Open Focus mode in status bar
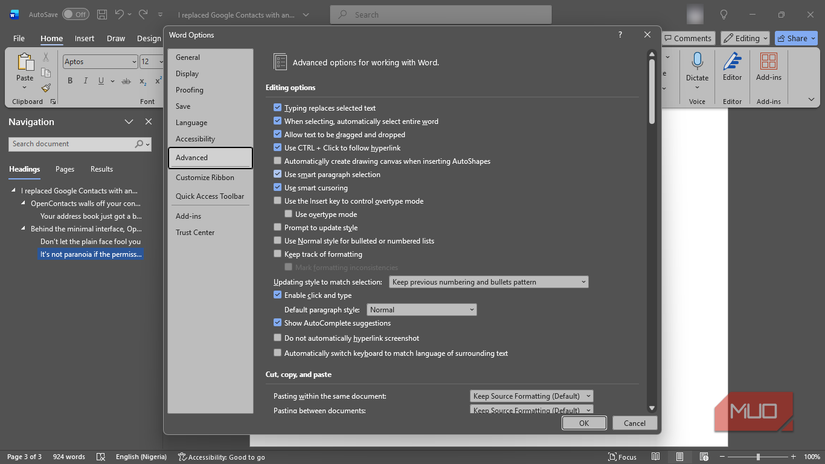This screenshot has width=825, height=464. [622, 457]
